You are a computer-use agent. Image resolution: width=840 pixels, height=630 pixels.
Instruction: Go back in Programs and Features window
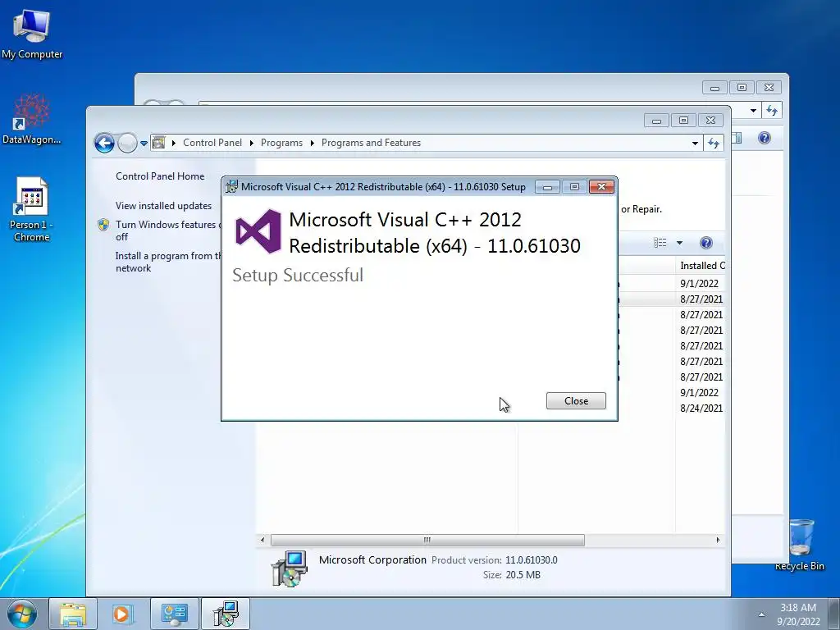pos(104,143)
